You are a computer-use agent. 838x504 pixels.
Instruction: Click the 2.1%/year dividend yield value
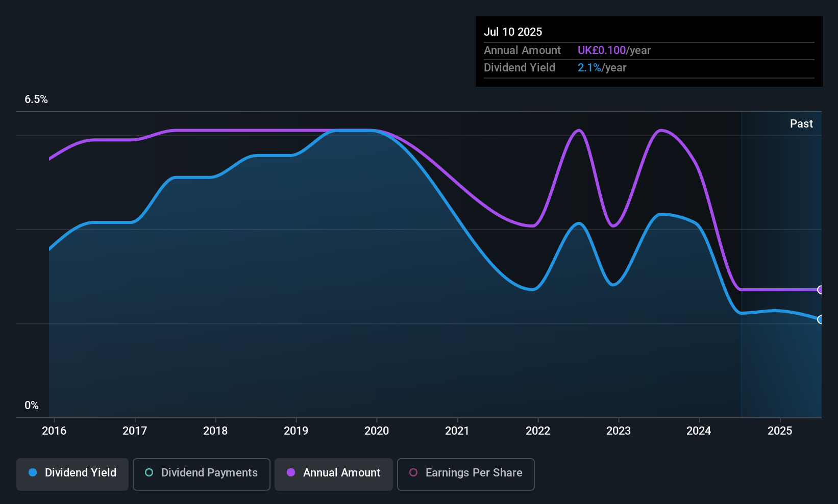pos(602,68)
